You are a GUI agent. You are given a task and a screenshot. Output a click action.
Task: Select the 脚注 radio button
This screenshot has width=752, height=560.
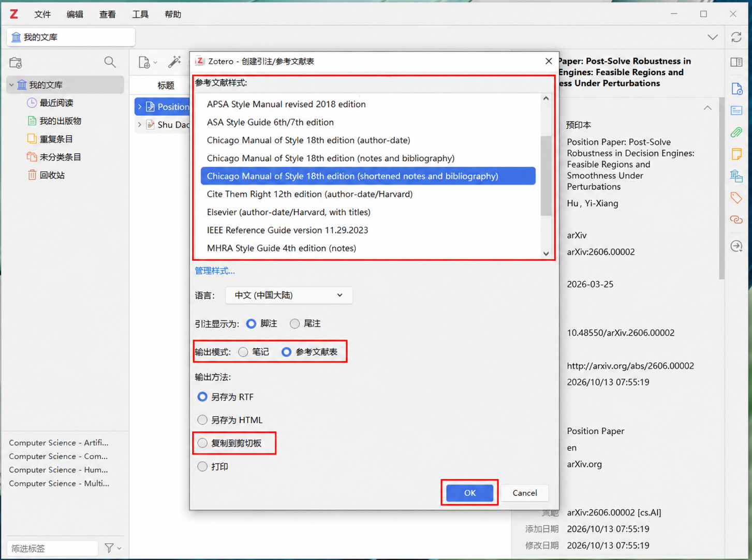pos(252,323)
